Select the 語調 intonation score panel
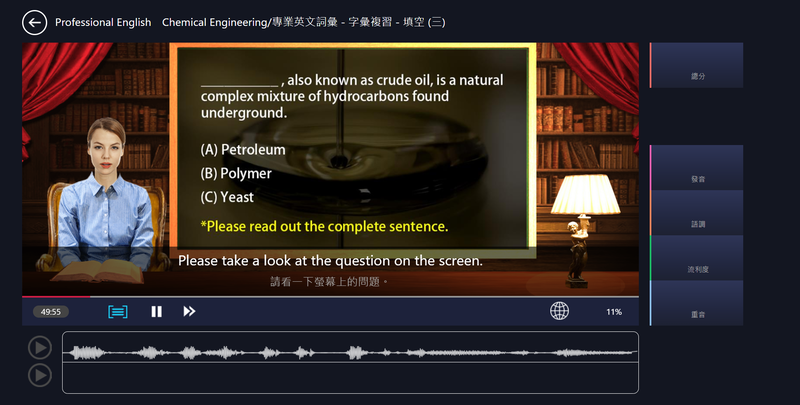Viewport: 800px width, 405px height. (x=697, y=213)
